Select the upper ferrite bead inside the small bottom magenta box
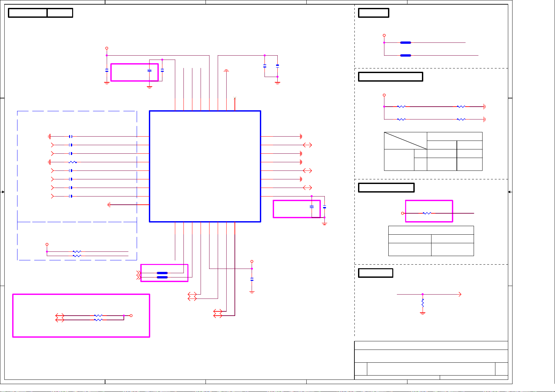 [162, 273]
